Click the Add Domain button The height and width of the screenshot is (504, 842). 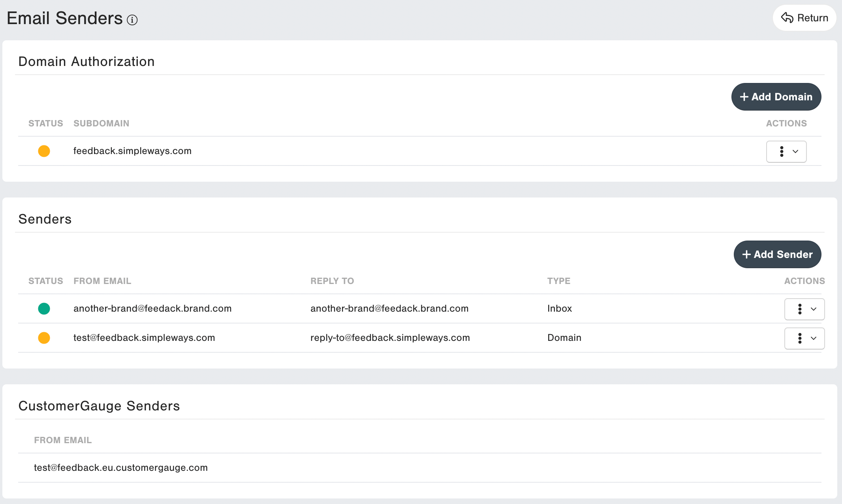(x=776, y=97)
